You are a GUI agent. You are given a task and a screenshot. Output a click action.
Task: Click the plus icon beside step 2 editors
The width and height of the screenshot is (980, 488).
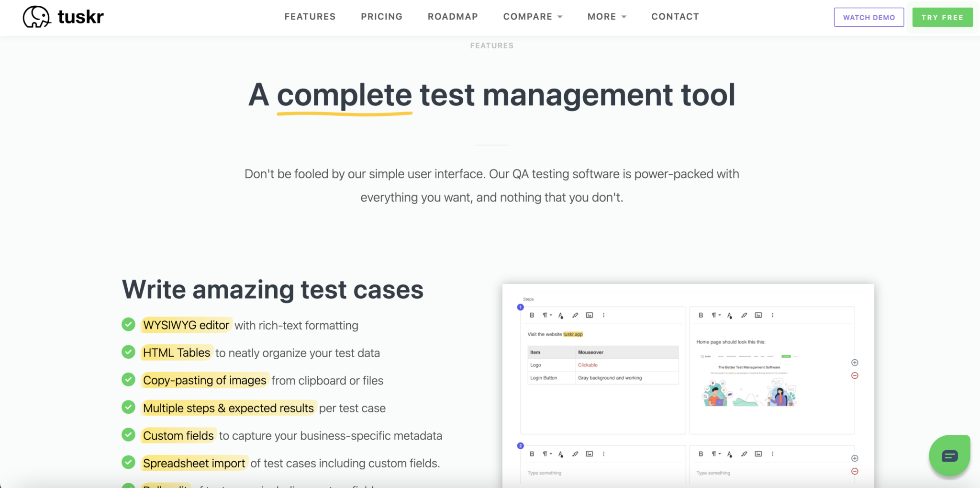(x=855, y=458)
